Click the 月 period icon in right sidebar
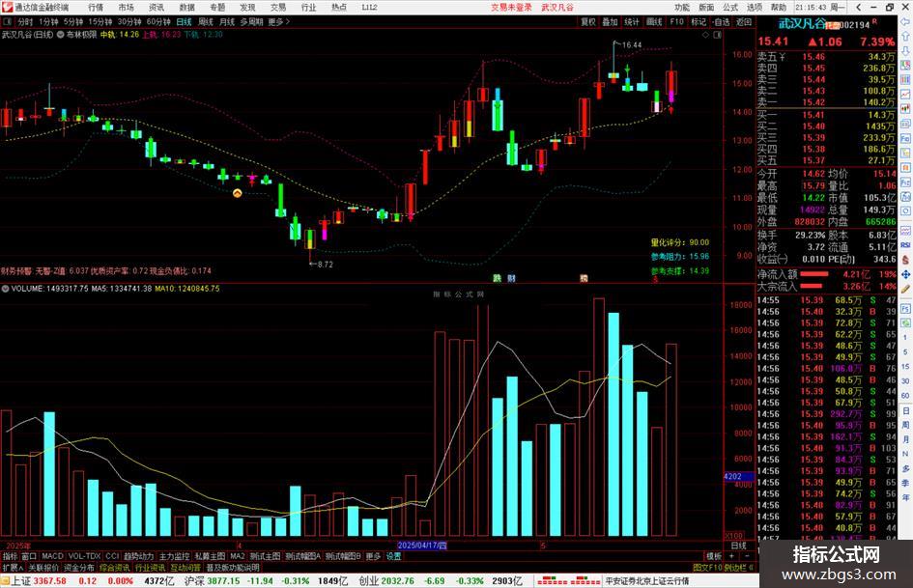Image resolution: width=913 pixels, height=588 pixels. pos(905,439)
